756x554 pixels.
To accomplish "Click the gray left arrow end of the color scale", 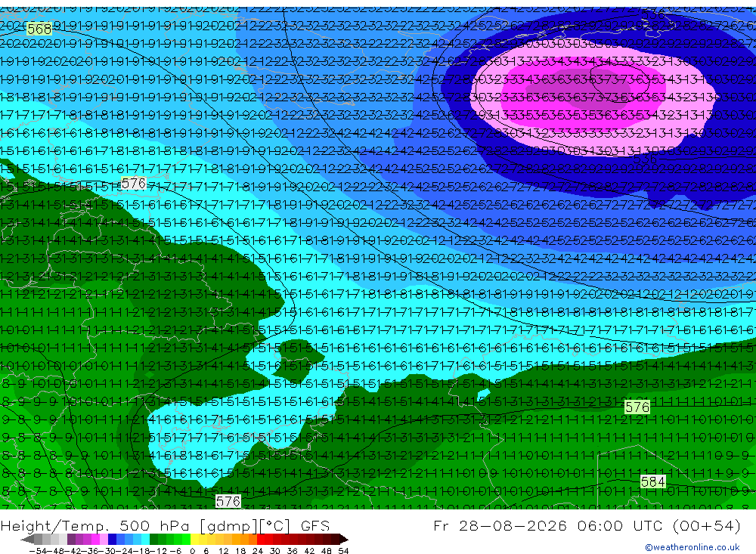I will pyautogui.click(x=27, y=539).
